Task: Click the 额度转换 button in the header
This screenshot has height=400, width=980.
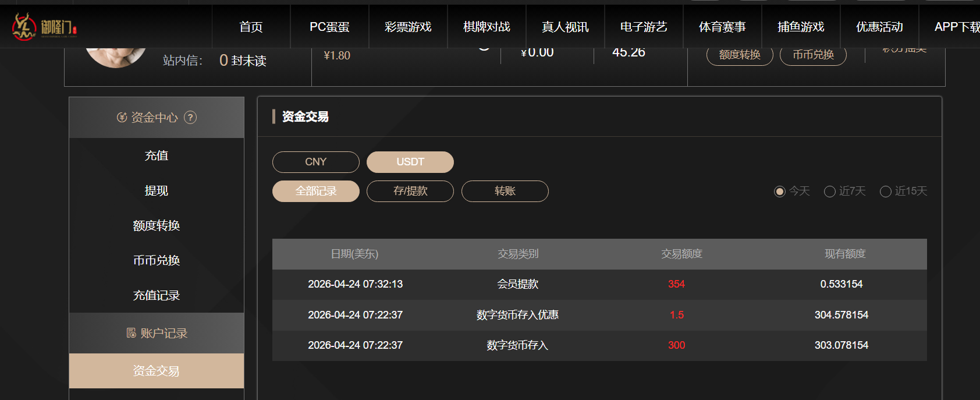Action: [740, 55]
